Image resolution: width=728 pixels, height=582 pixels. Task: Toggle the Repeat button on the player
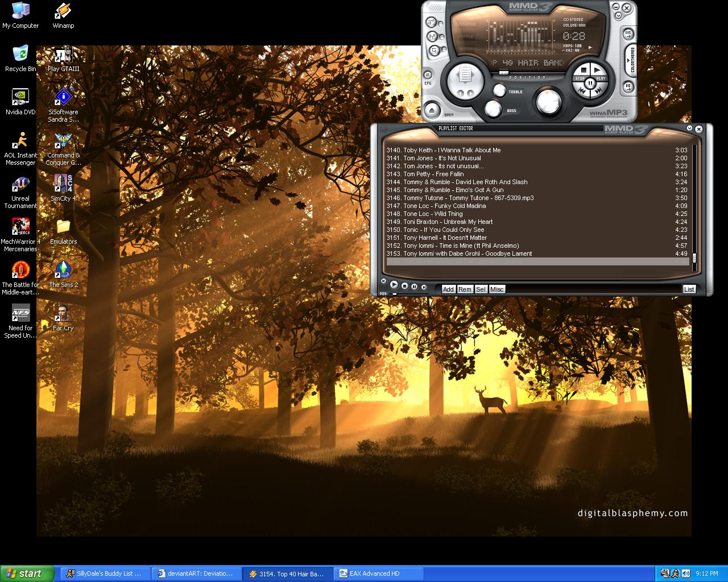tap(435, 50)
